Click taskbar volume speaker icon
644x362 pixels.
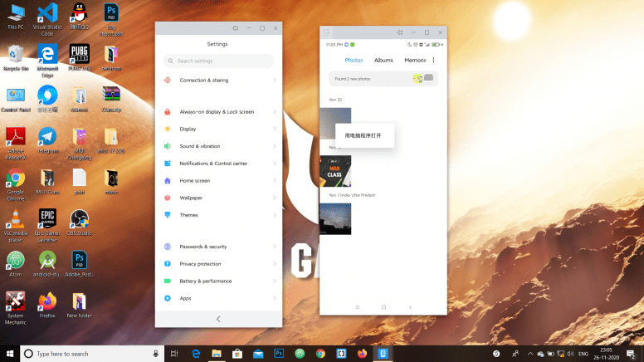coord(570,354)
